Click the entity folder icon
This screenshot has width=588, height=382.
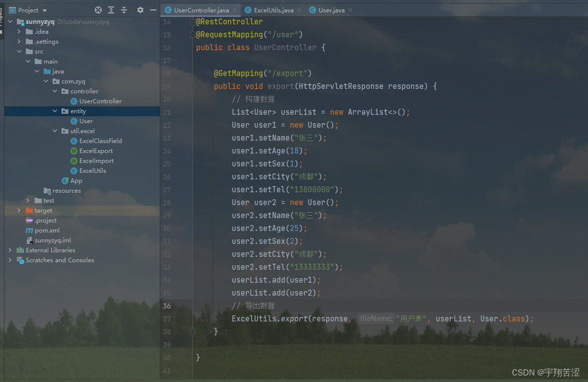(x=65, y=111)
